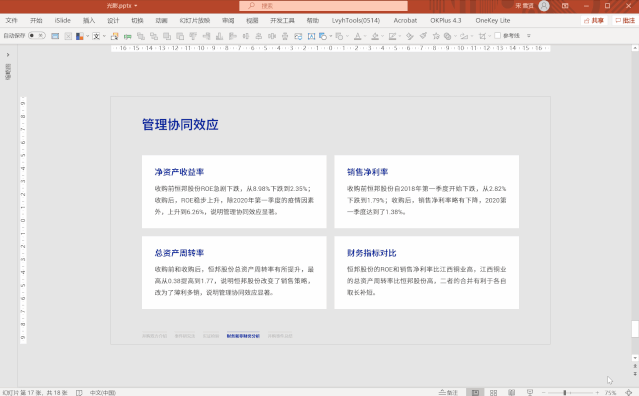The image size is (639, 396).
Task: Click the star favorites icon in toolbar
Action: 436,36
